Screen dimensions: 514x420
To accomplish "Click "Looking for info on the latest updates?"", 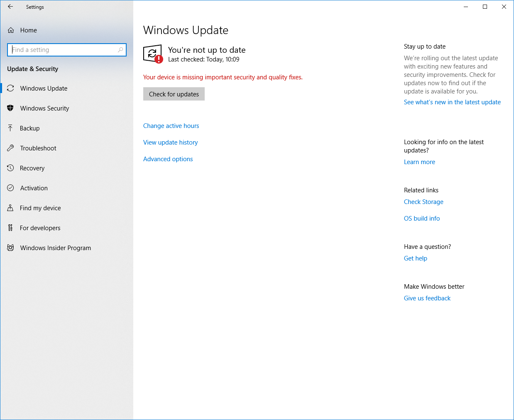I will pos(444,146).
